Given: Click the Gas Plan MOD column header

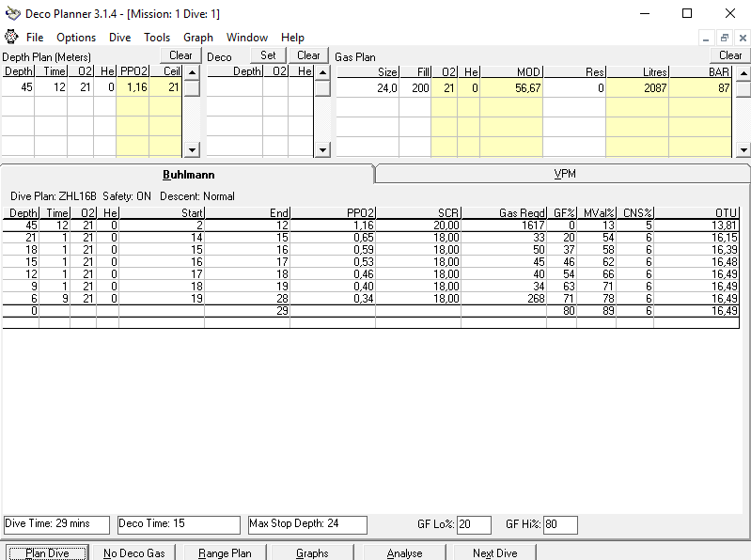Looking at the screenshot, I should point(511,72).
